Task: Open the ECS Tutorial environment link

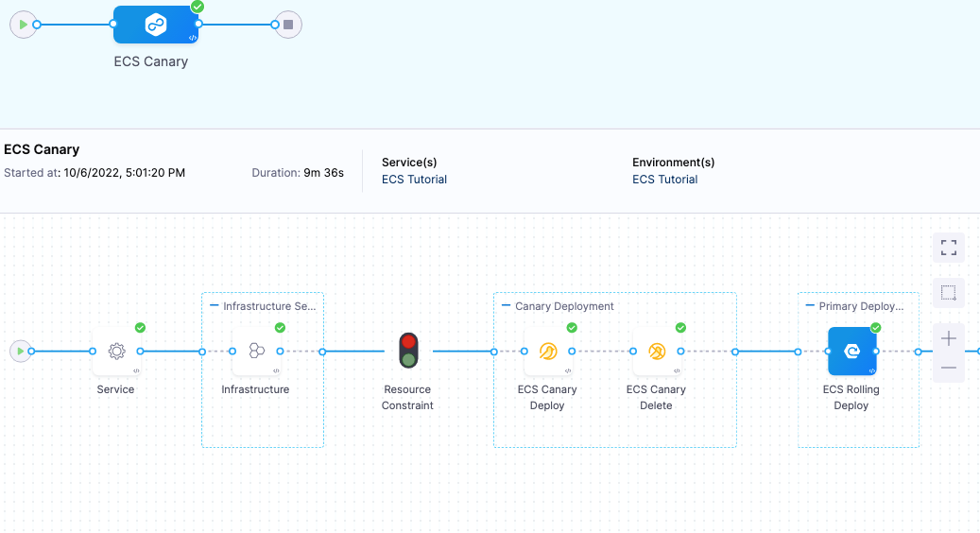Action: [664, 180]
